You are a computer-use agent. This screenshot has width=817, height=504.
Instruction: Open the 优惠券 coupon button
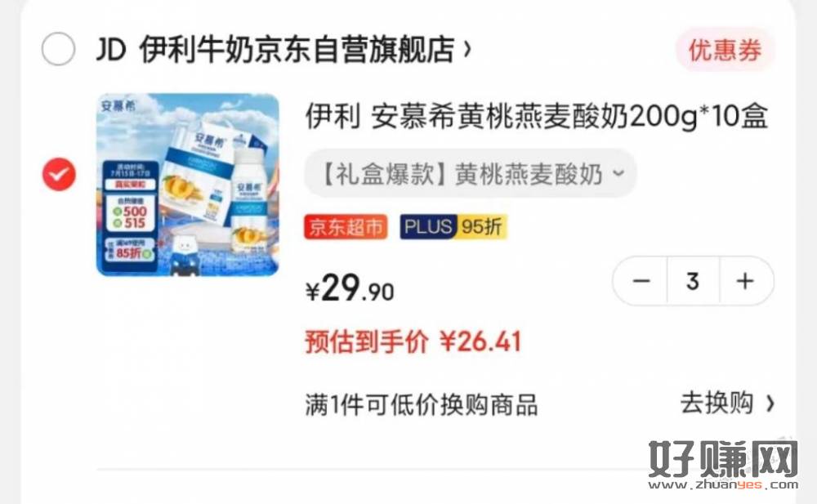(x=725, y=50)
